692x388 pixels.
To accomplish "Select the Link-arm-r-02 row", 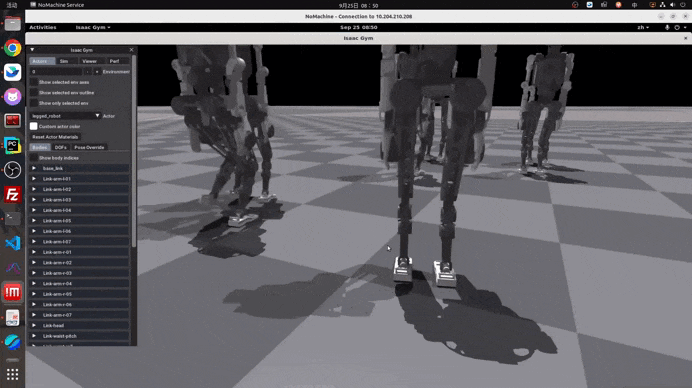I will [79, 263].
